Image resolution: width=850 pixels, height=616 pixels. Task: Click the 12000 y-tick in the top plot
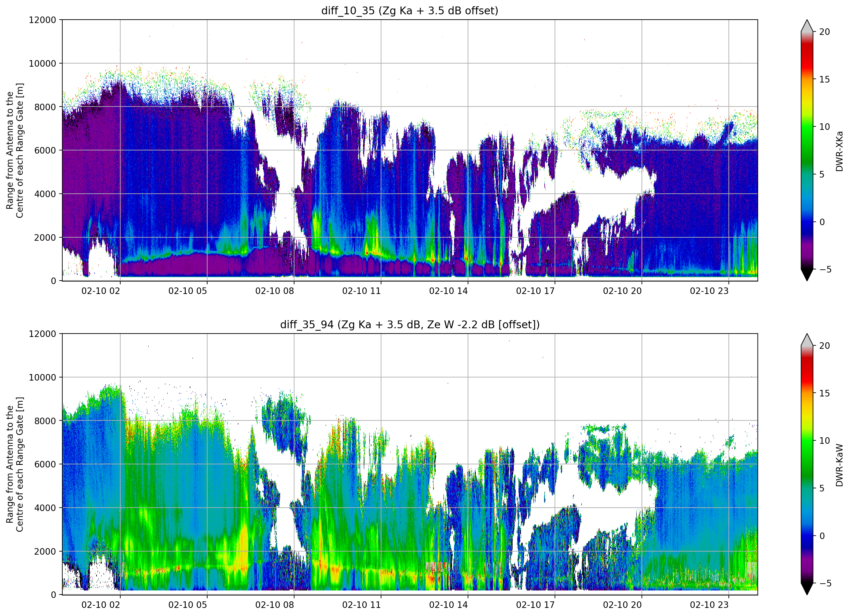(x=42, y=20)
